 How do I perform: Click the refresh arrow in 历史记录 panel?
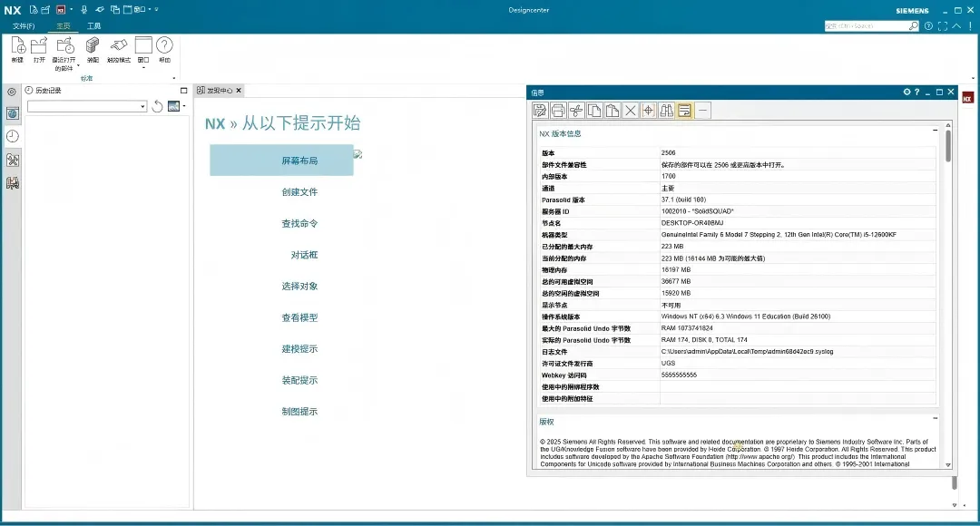pyautogui.click(x=157, y=106)
